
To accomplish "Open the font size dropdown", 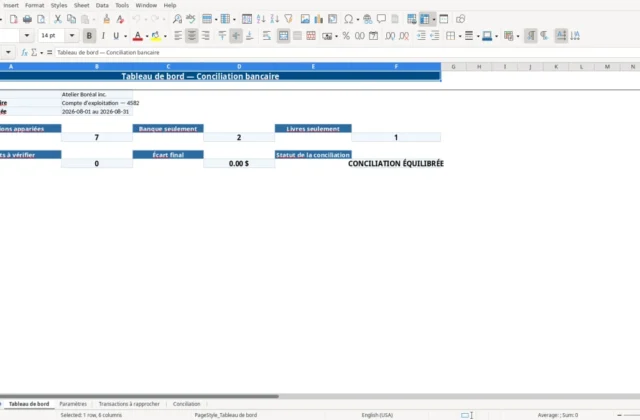I will point(72,36).
